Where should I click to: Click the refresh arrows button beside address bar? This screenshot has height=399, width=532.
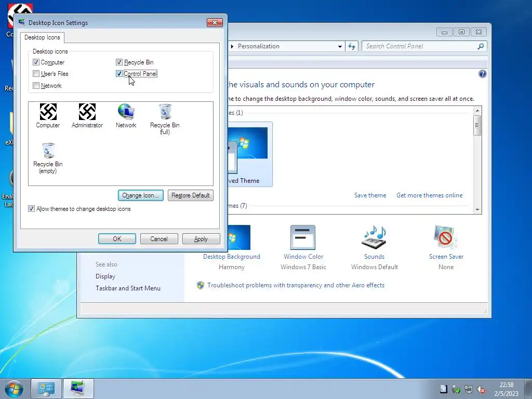pos(352,46)
